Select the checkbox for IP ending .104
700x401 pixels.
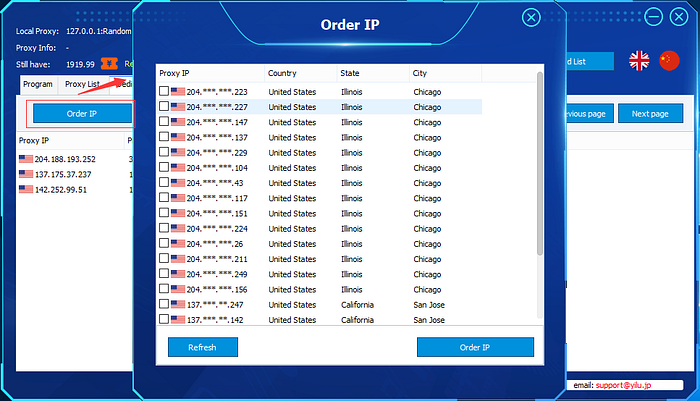point(164,167)
